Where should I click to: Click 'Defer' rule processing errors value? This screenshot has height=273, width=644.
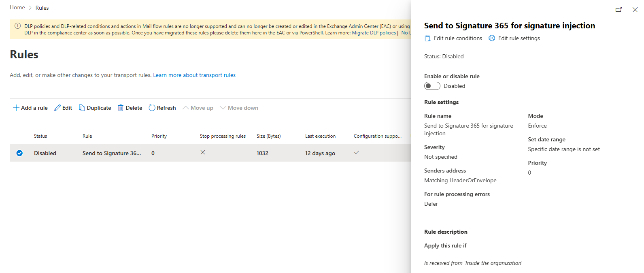431,204
